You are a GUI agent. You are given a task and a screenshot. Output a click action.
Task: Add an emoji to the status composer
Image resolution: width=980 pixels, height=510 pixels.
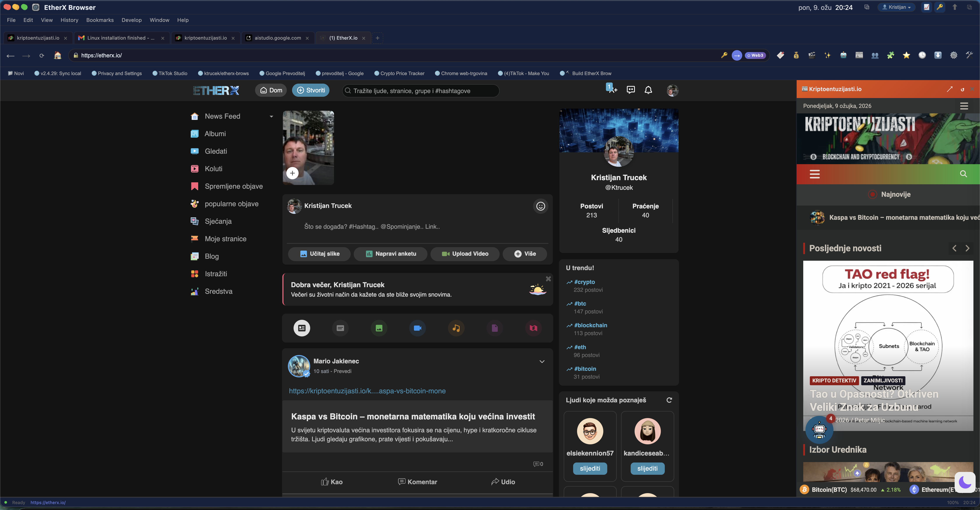(x=541, y=206)
